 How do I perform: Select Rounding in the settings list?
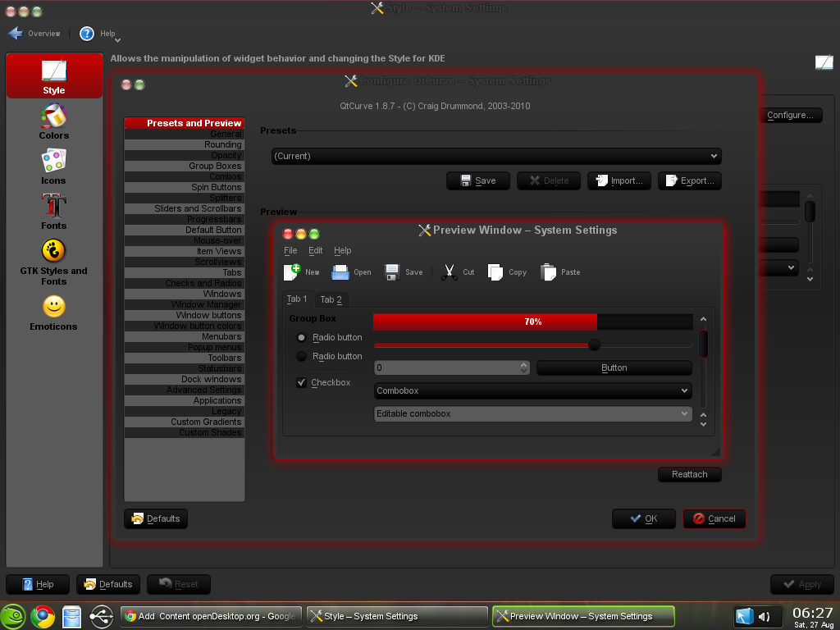(185, 144)
